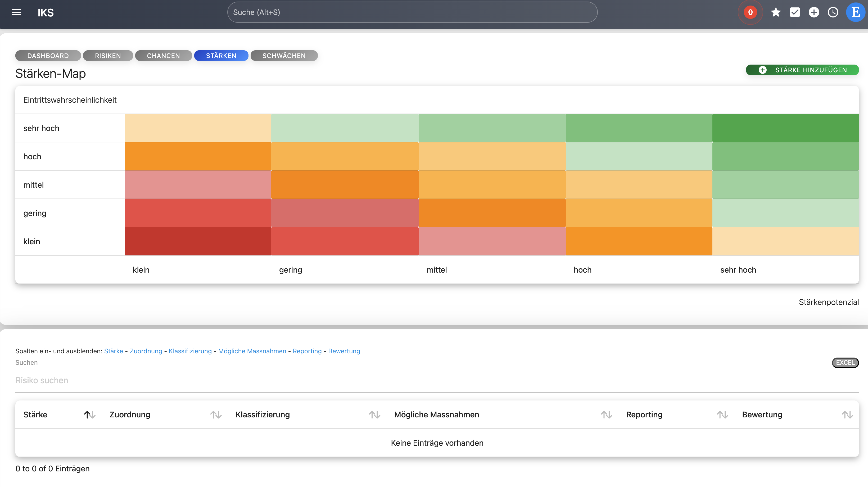Screen dimensions: 868x487
Task: Switch to the RISIKEN tab
Action: coord(108,56)
